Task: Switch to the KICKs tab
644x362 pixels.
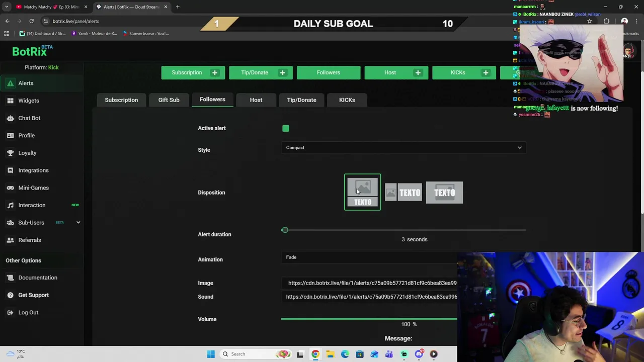Action: pos(347,100)
